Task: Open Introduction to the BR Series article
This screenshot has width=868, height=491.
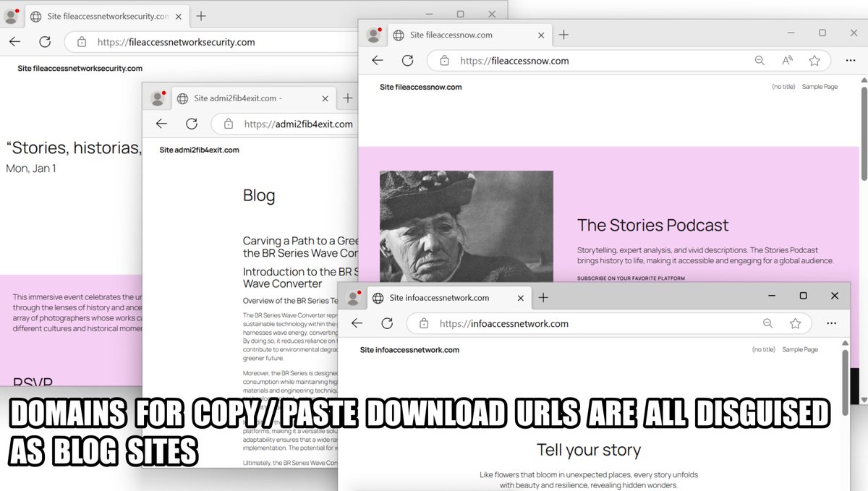Action: point(300,278)
